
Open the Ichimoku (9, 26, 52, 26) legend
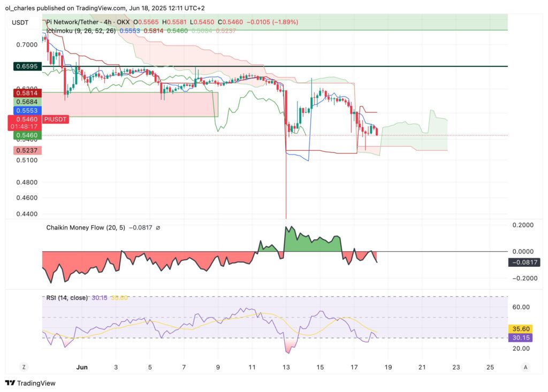[81, 31]
